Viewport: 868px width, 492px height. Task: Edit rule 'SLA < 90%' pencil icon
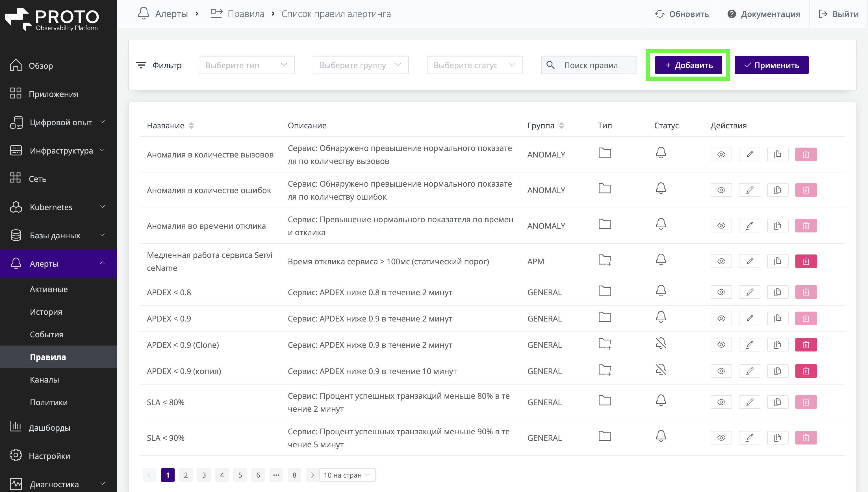pyautogui.click(x=750, y=438)
